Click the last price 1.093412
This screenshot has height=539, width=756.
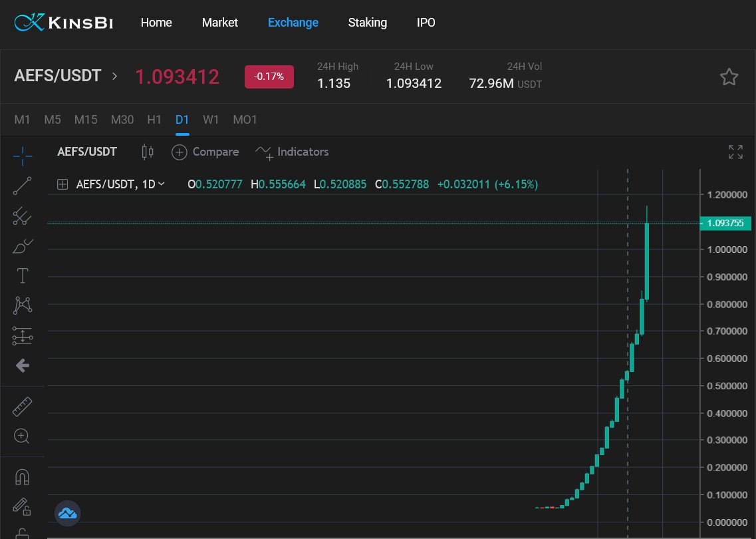(x=178, y=77)
